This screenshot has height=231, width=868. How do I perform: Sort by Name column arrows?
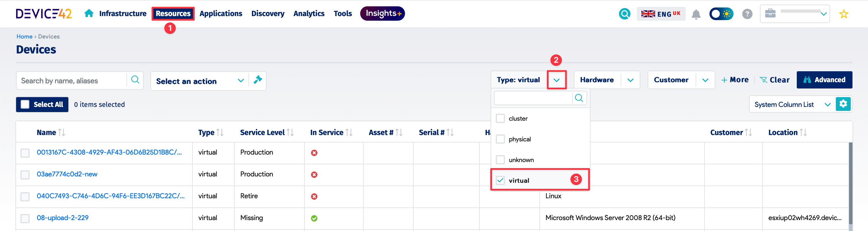tap(62, 132)
